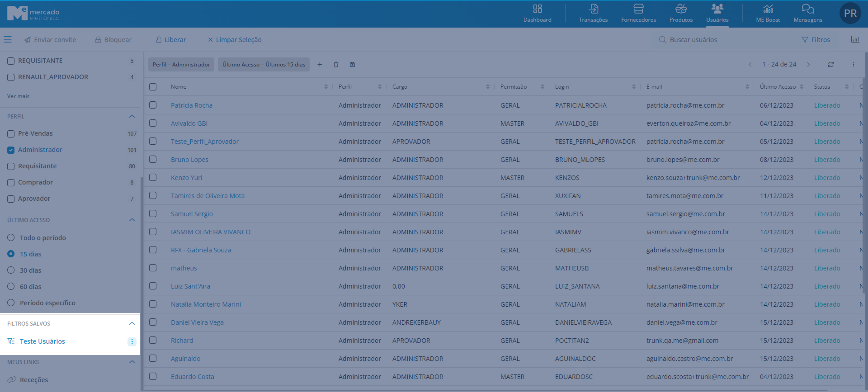868x392 pixels.
Task: Check the Pré-Vendas profile checkbox
Action: tap(11, 134)
